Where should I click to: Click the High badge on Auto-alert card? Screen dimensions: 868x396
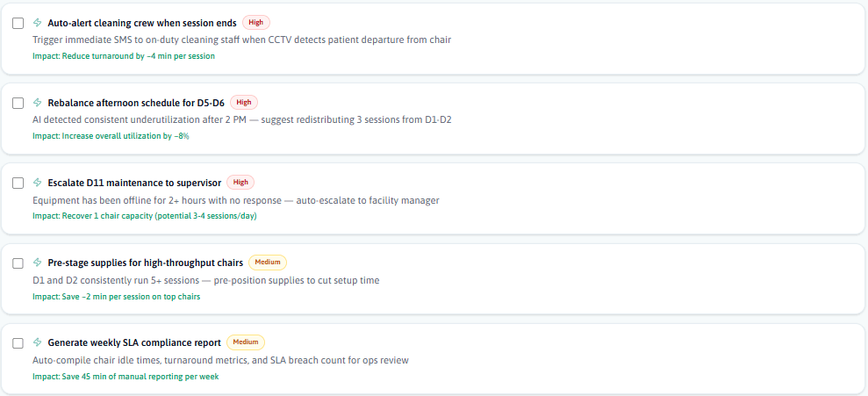(x=255, y=22)
